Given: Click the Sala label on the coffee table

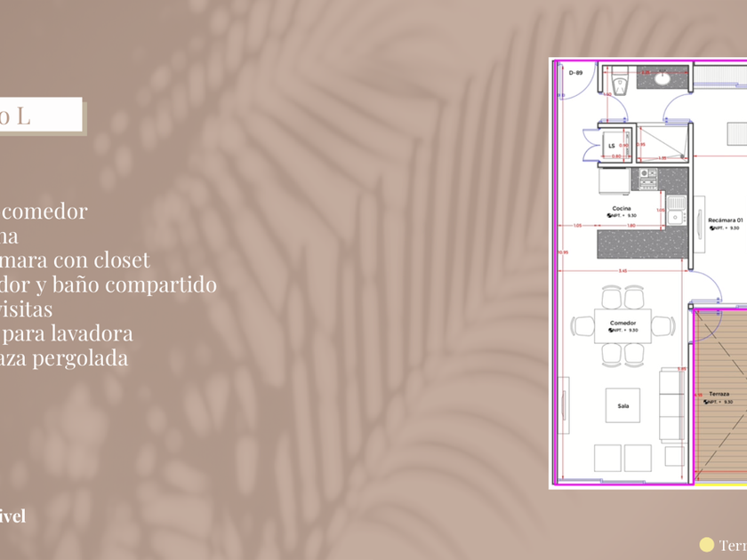Looking at the screenshot, I should coord(623,406).
